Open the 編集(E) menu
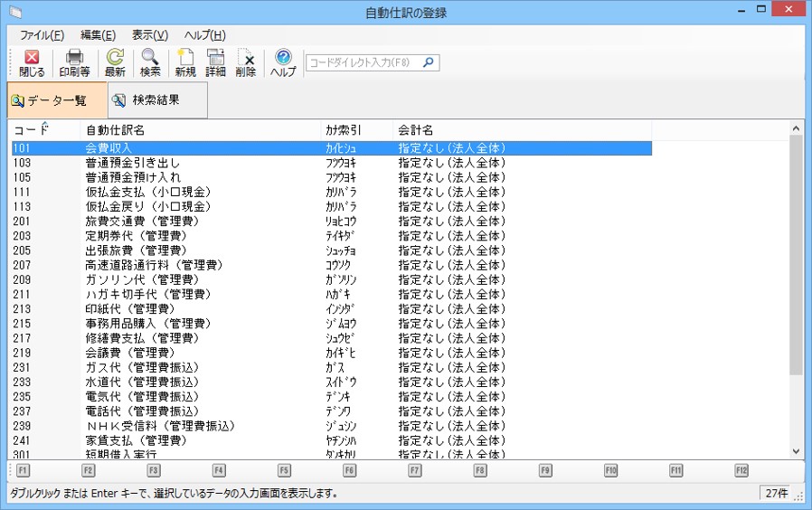 click(x=98, y=35)
